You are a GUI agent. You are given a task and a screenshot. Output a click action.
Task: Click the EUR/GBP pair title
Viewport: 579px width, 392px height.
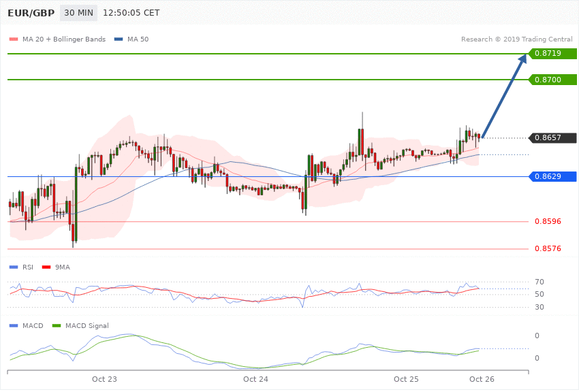[x=31, y=13]
